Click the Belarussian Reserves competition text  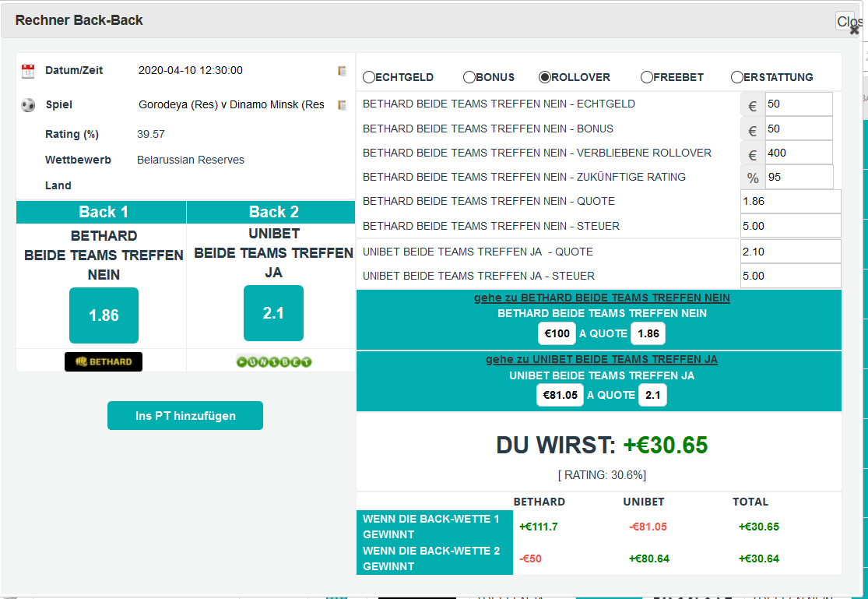(x=191, y=160)
